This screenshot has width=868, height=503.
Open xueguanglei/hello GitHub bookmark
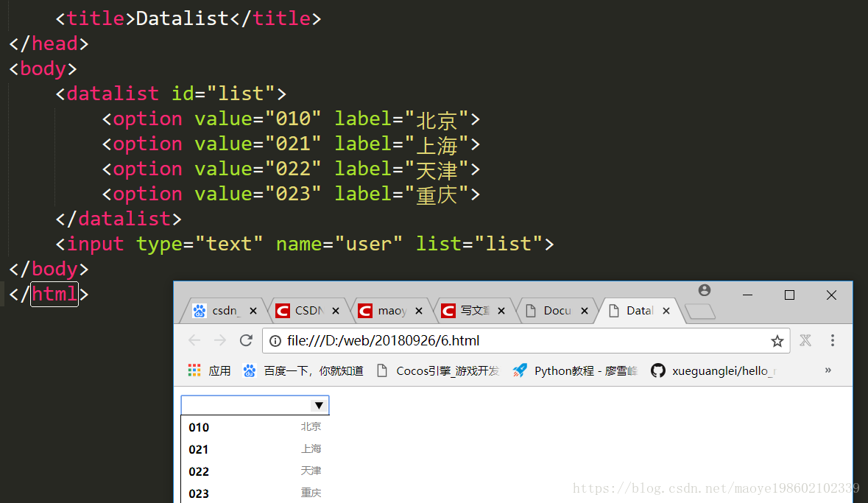click(x=713, y=370)
